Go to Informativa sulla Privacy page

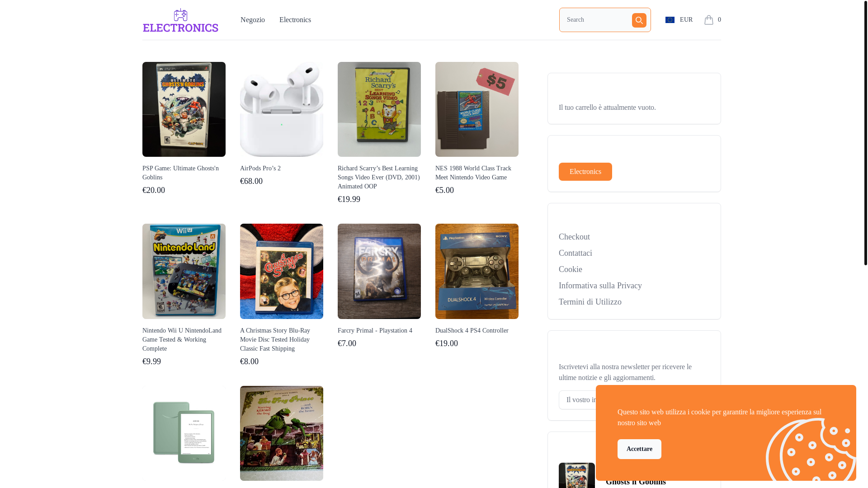600,286
